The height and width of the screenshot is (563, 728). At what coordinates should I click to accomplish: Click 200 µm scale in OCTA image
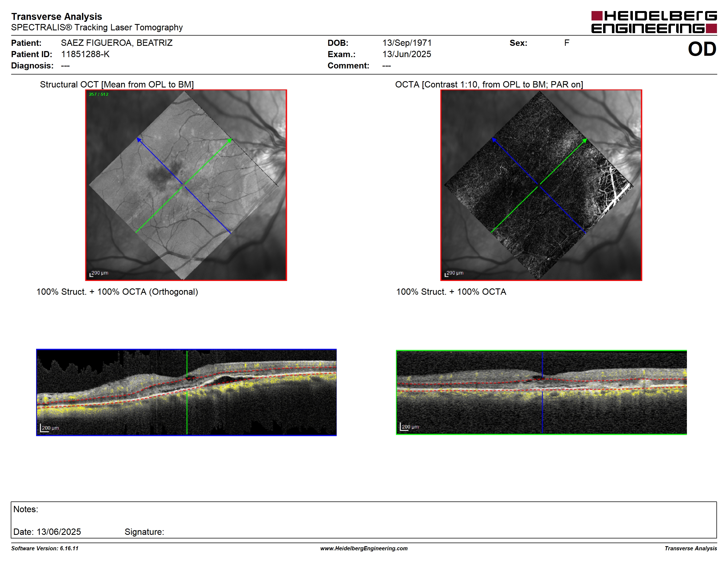point(454,273)
